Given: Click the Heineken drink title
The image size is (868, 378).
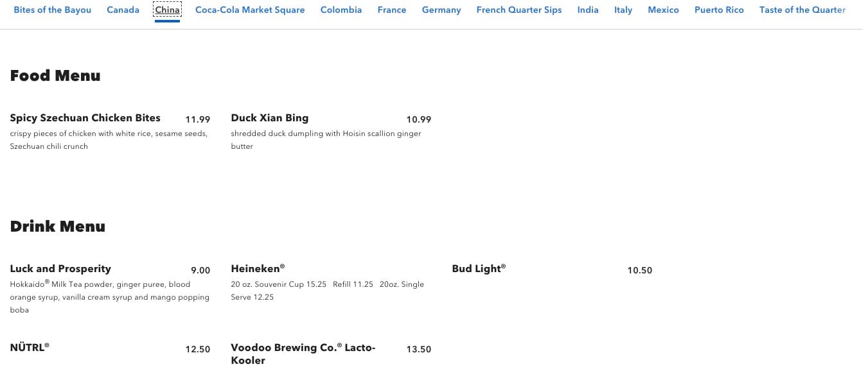Looking at the screenshot, I should (257, 269).
